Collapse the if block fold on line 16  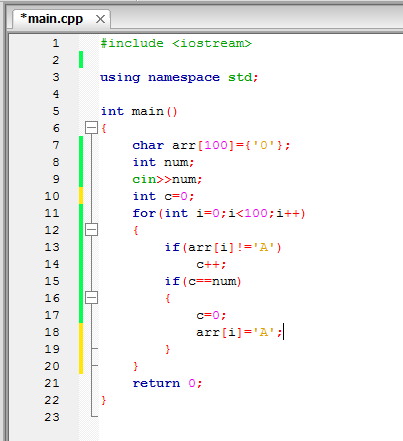coord(91,298)
